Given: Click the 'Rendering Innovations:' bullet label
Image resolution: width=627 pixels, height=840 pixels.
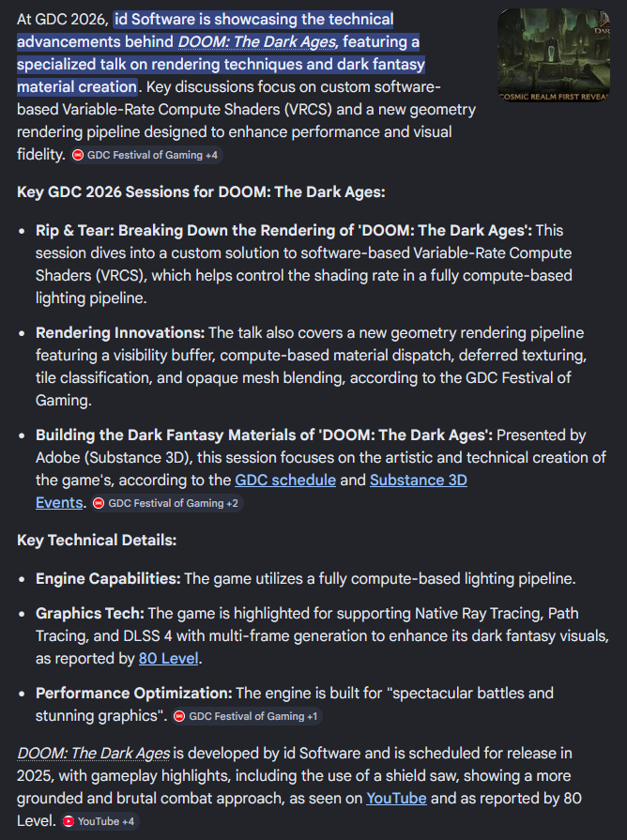Looking at the screenshot, I should click(120, 333).
